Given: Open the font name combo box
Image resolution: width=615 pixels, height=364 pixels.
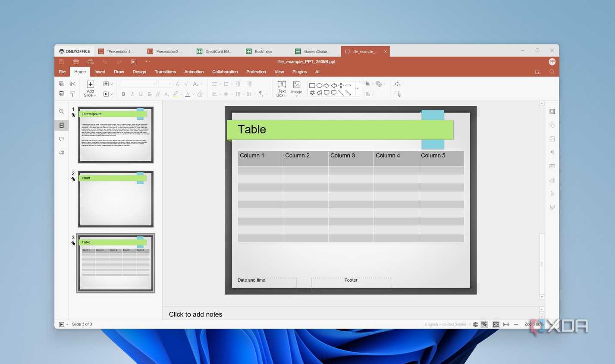Looking at the screenshot, I should pyautogui.click(x=138, y=84).
